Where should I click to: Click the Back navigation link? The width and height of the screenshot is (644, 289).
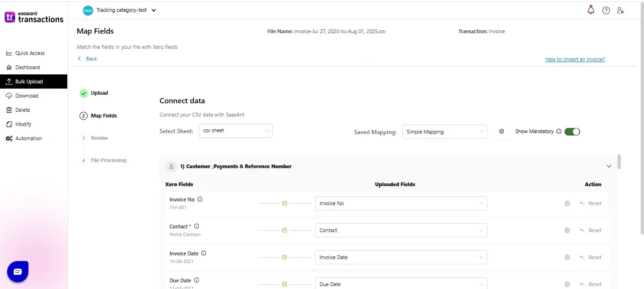(x=87, y=58)
